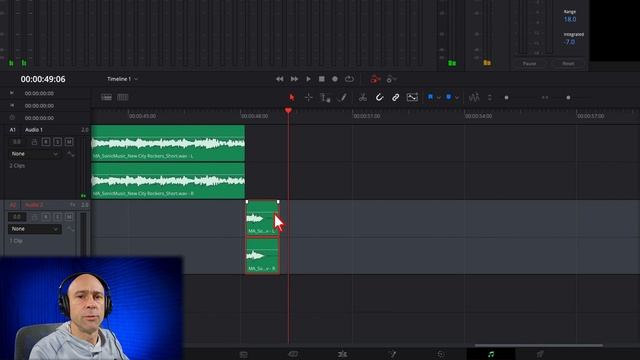Image resolution: width=640 pixels, height=360 pixels.
Task: Adjust the vertical track zoom control
Action: 490,98
